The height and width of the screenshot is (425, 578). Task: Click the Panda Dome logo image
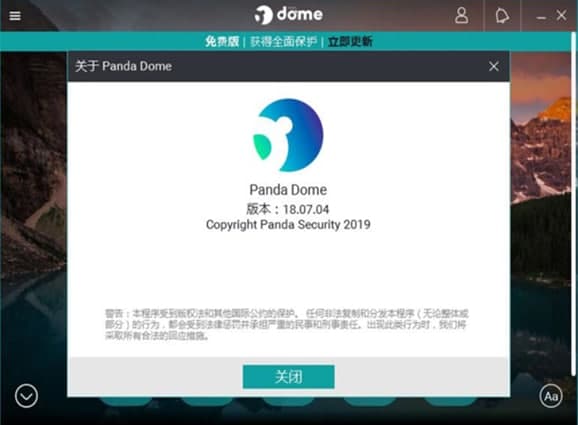click(x=288, y=135)
